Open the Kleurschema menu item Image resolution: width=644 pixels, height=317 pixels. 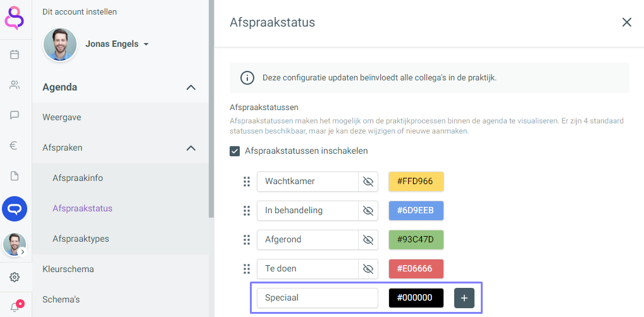tap(68, 269)
